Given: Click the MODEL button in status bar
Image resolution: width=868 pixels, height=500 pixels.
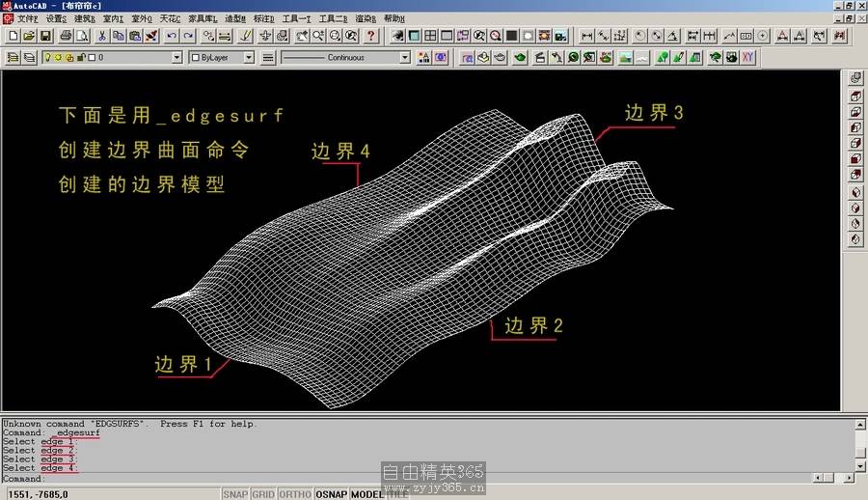Looking at the screenshot, I should click(x=366, y=494).
